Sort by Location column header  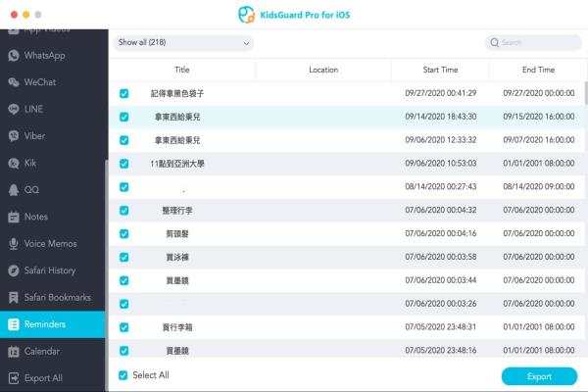tap(323, 70)
